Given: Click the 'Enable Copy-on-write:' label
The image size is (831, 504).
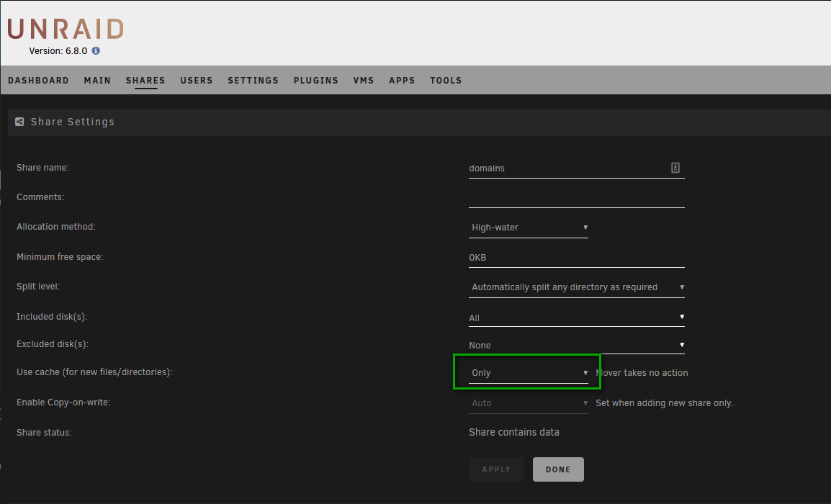Looking at the screenshot, I should coord(63,402).
